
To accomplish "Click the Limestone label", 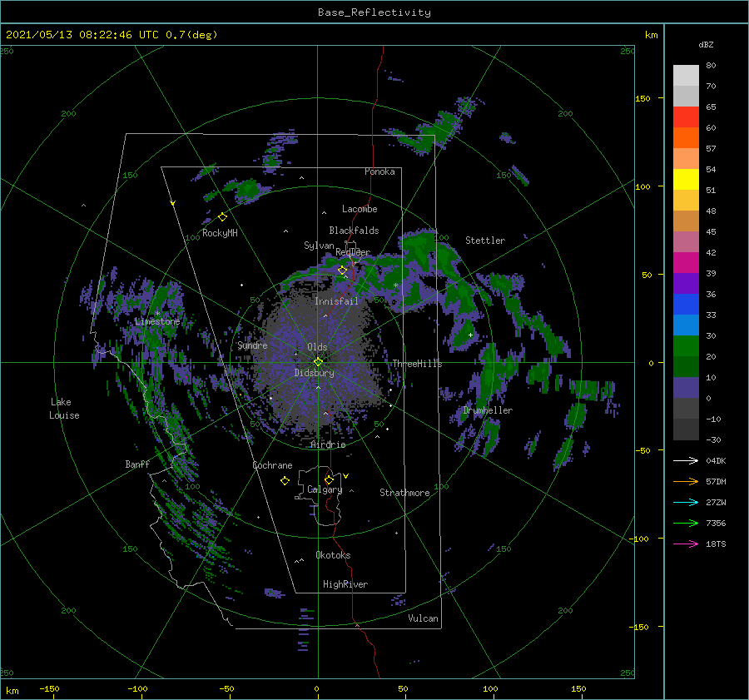I will pos(157,321).
